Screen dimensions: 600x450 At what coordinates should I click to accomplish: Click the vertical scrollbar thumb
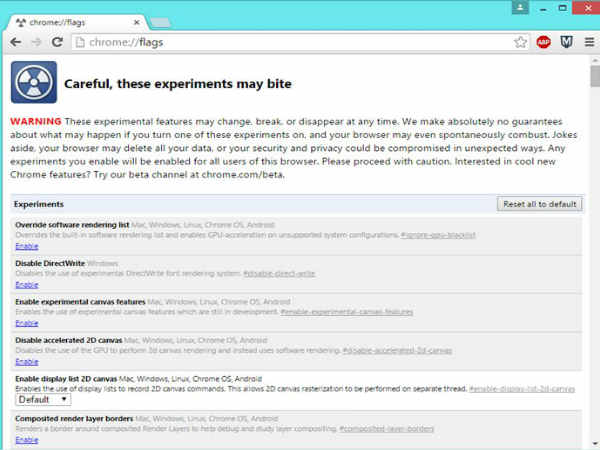[595, 77]
